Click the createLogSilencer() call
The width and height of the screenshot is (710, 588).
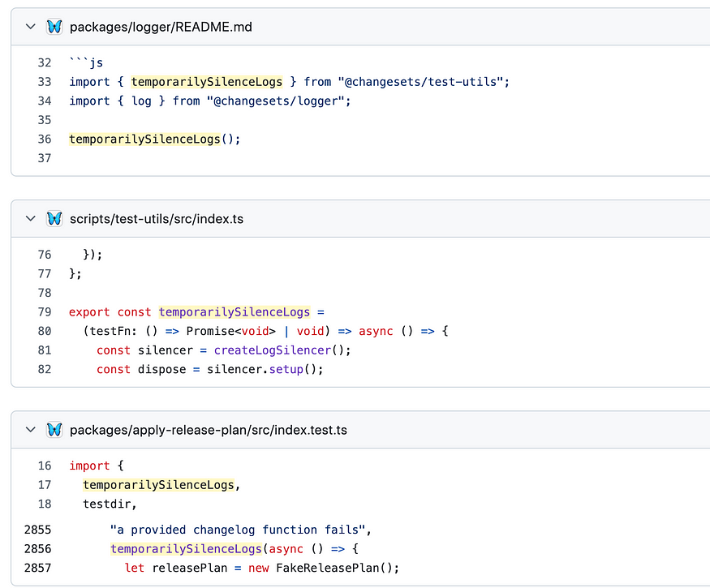point(279,350)
